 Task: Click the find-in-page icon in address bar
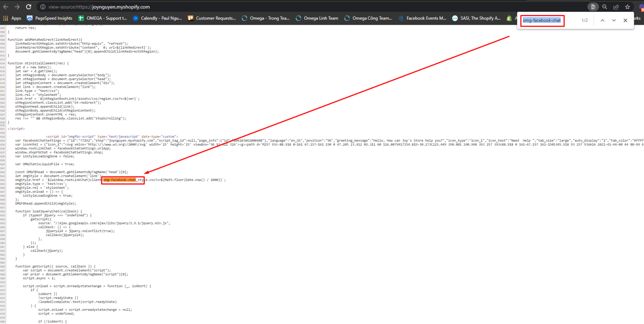tap(593, 7)
